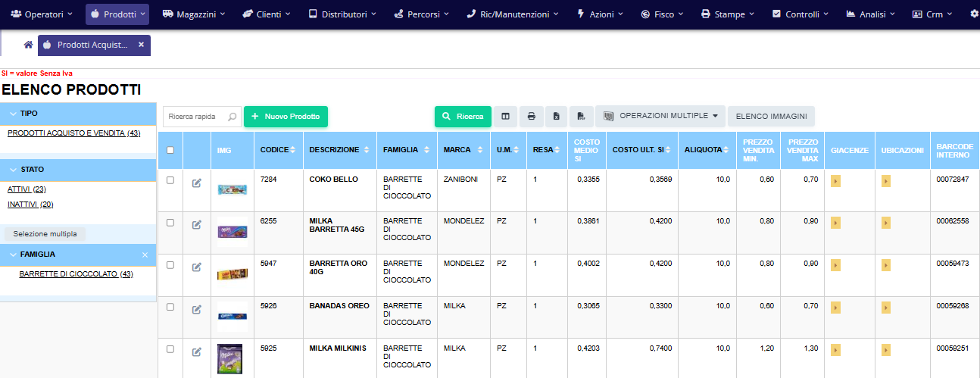Remove the FAMIGLIA filter with X
Viewport: 980px width, 378px height.
[x=145, y=255]
